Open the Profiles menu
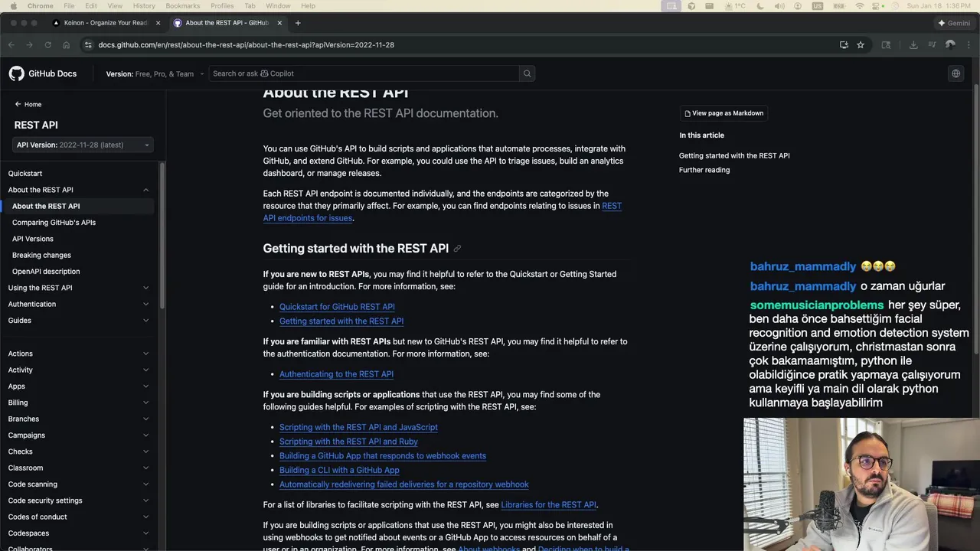 [222, 6]
